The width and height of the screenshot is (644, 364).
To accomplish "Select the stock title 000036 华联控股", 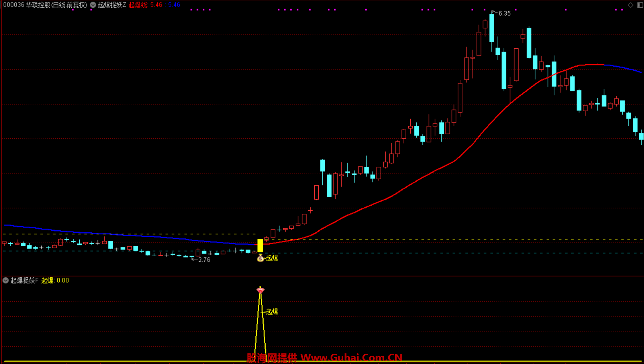I will coord(27,5).
